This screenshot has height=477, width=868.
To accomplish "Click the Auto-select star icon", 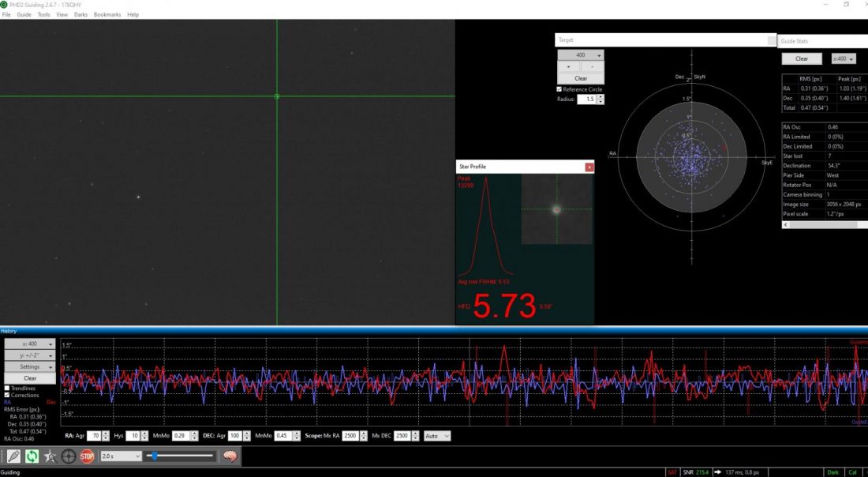I will pos(51,456).
